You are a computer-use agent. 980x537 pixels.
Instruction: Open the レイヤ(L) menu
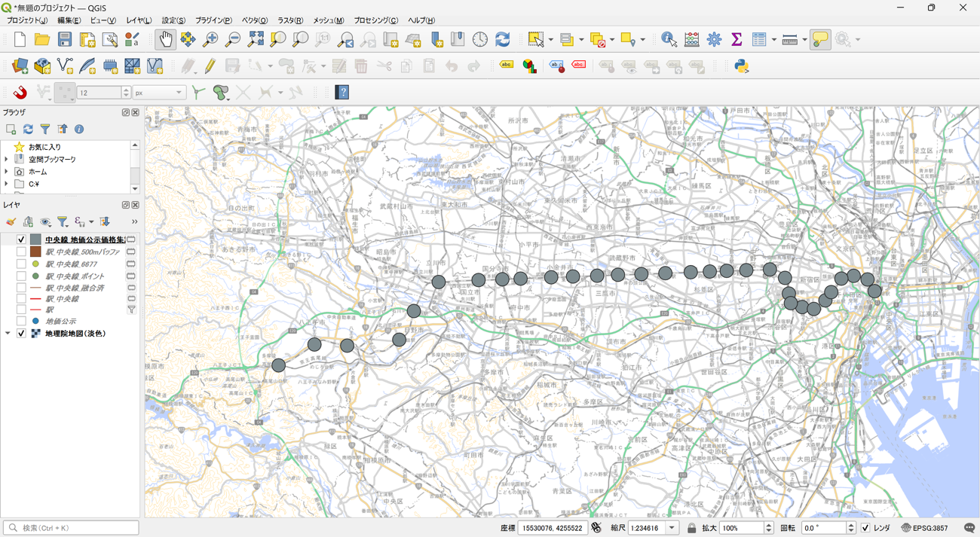point(139,20)
